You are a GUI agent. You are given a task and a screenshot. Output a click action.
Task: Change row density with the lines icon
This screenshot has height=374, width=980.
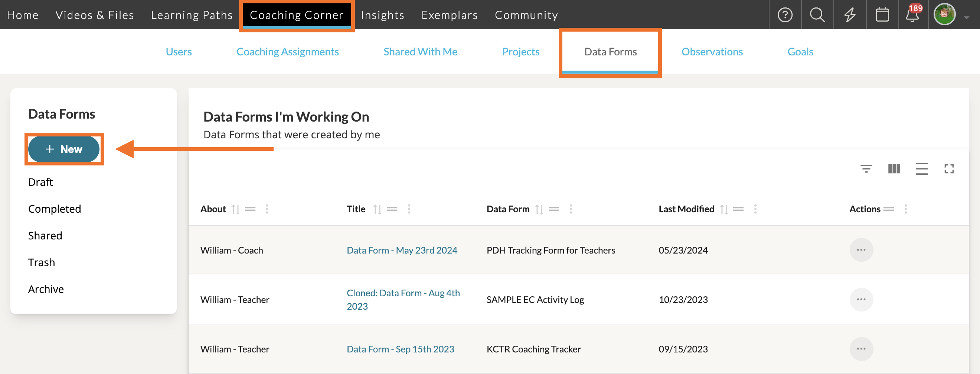(921, 169)
